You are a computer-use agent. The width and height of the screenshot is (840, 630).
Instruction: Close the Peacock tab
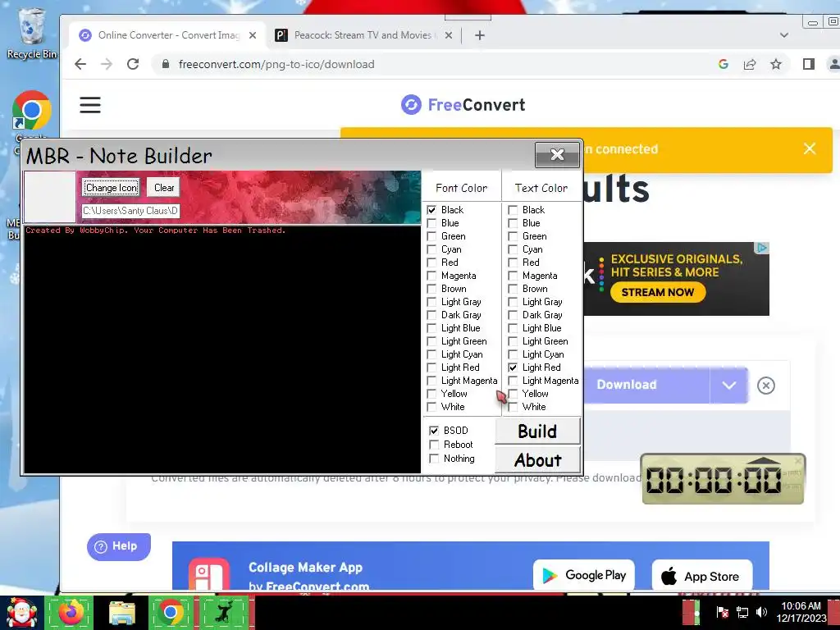[x=449, y=35]
